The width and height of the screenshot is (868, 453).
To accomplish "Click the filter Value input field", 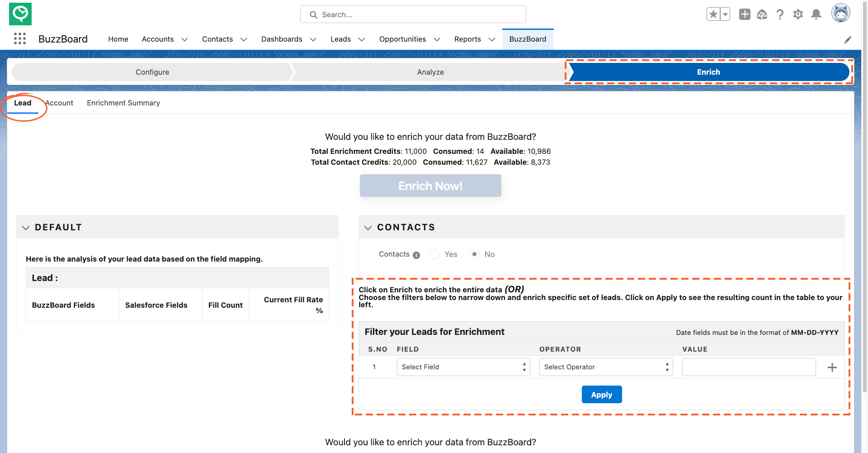I will (x=749, y=367).
